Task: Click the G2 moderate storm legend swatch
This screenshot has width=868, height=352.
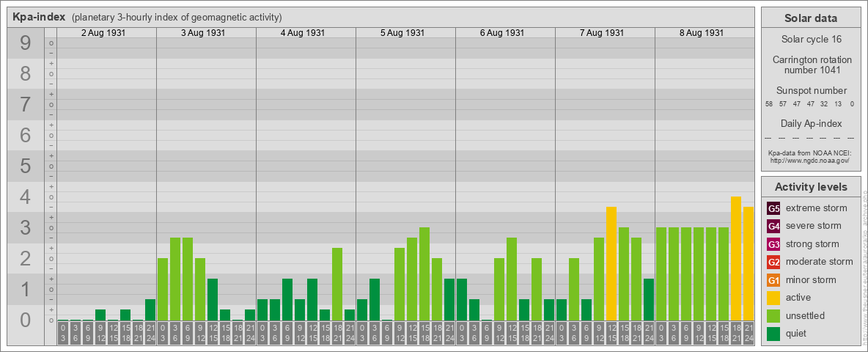Action: click(x=773, y=262)
